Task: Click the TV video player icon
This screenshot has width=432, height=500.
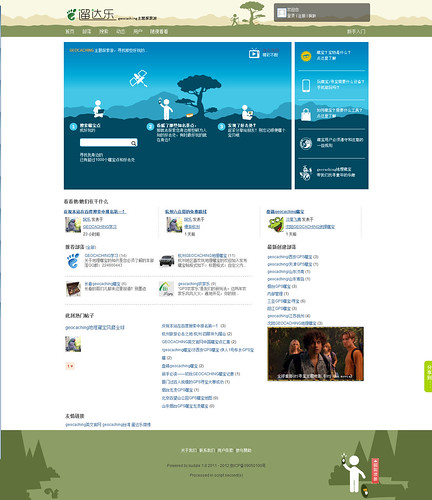Action: tap(254, 53)
